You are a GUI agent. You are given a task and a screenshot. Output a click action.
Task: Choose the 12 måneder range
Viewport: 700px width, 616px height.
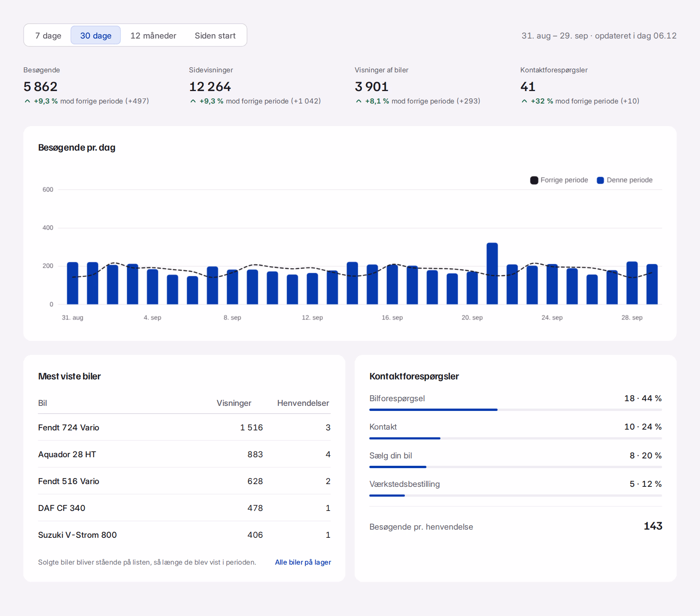(x=153, y=35)
